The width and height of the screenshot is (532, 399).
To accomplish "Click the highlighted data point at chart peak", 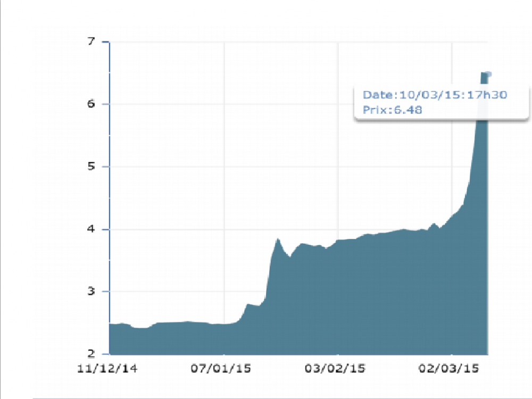I will (x=488, y=74).
